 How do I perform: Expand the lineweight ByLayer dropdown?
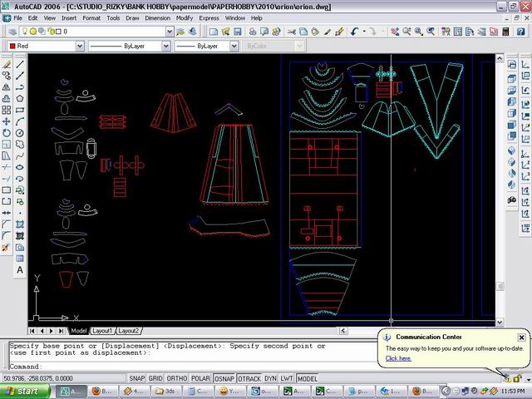(x=234, y=46)
